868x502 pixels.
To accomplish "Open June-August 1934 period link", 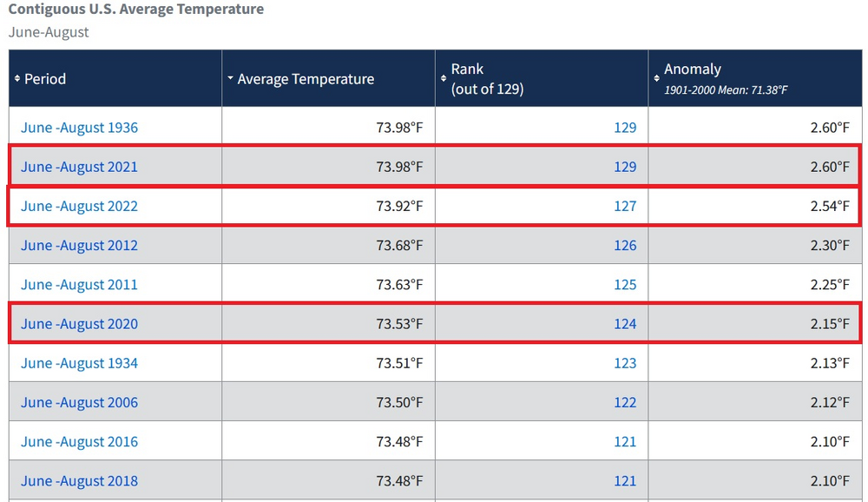I will (x=79, y=364).
